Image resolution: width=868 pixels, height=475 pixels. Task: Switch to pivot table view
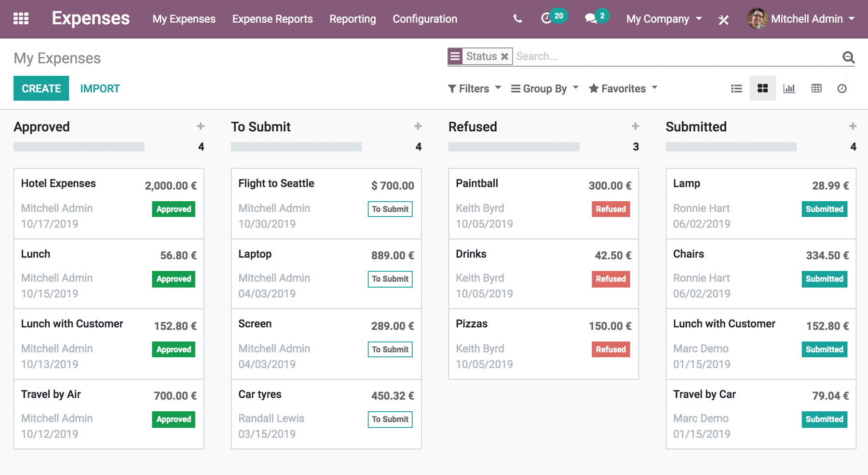(x=816, y=88)
